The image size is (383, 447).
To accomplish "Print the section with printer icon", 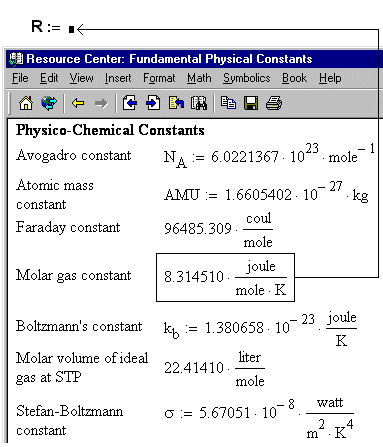I will coord(274,103).
